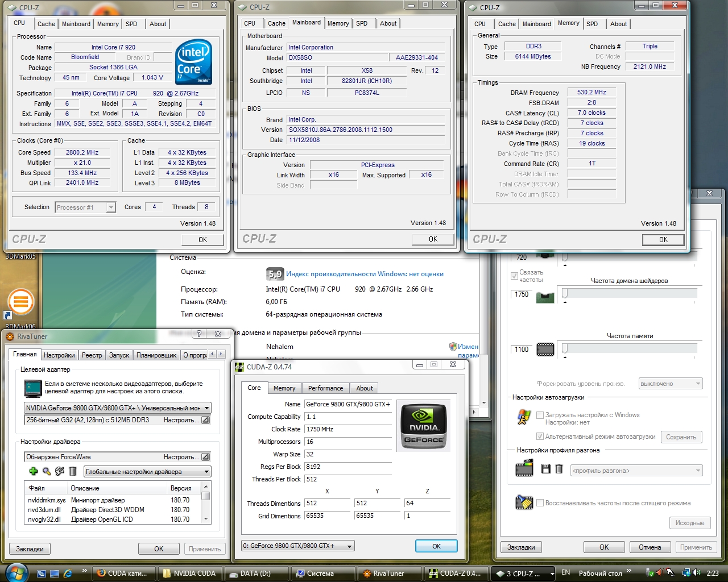Open the NVIDIA GeForce 9800 GTX adapter dropdown
This screenshot has height=582, width=728.
pos(118,408)
